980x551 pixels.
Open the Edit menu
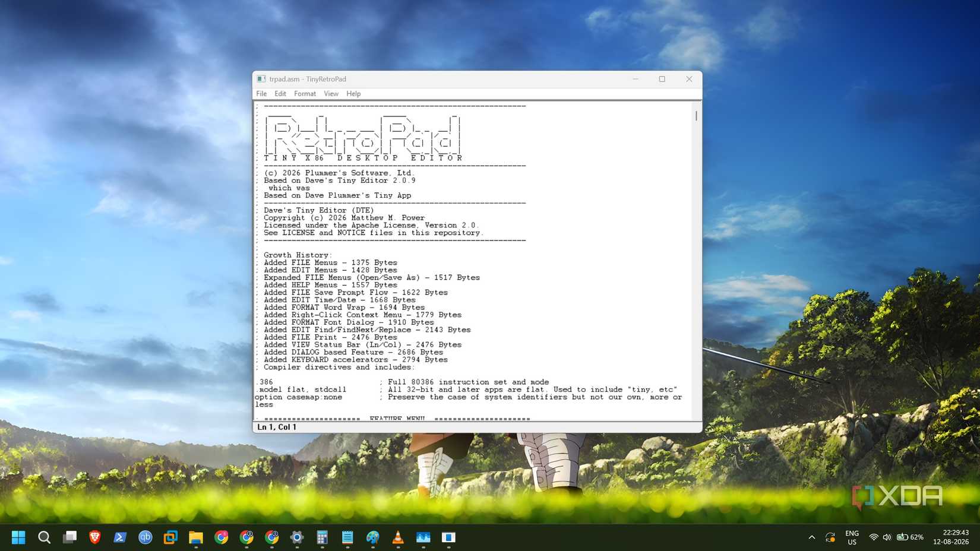(x=280, y=94)
